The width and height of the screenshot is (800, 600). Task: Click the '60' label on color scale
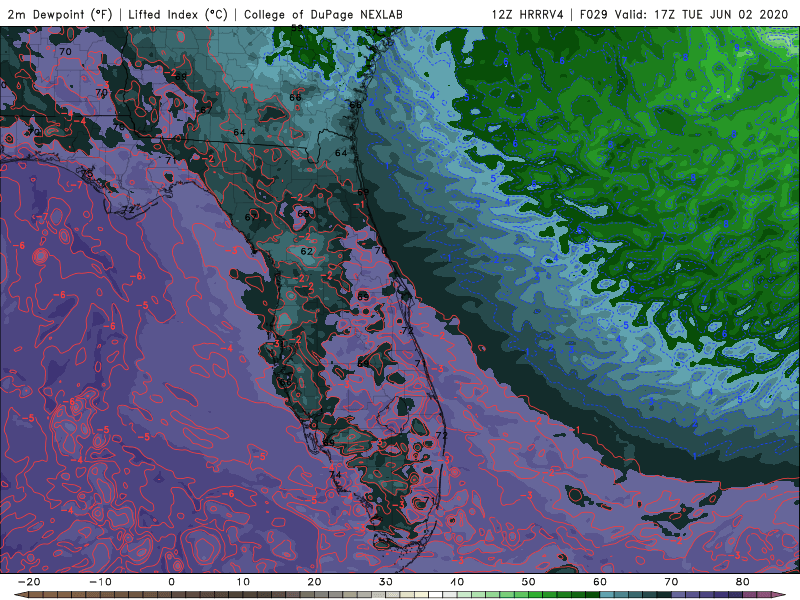(600, 582)
